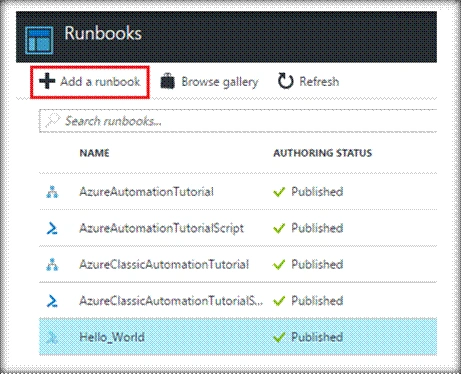461x374 pixels.
Task: Open the AzureAutomationTutorialScript runbook
Action: tap(161, 229)
